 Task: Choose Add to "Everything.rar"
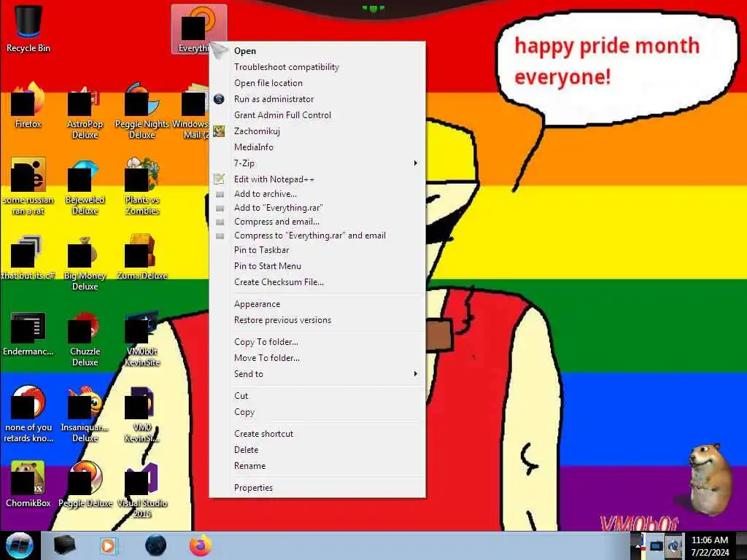(x=317, y=208)
